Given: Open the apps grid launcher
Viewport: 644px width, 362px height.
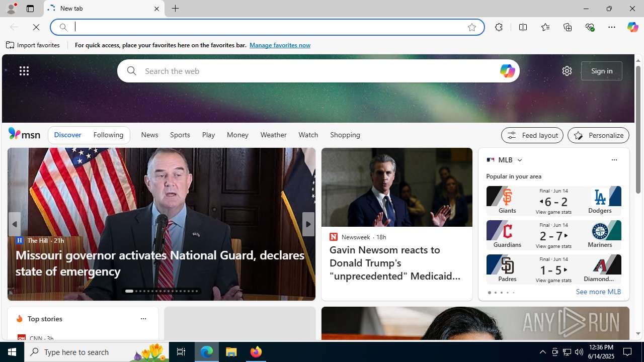Looking at the screenshot, I should (x=24, y=71).
